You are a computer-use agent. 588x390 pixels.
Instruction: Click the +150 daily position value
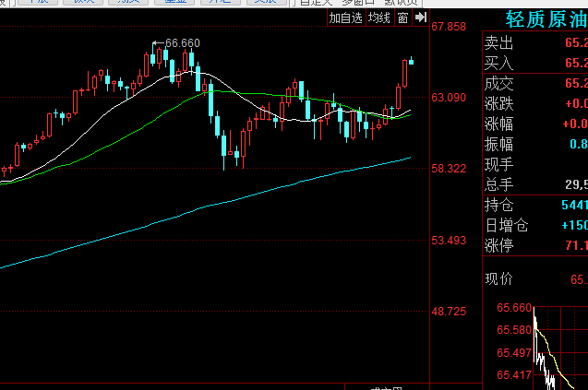[574, 225]
